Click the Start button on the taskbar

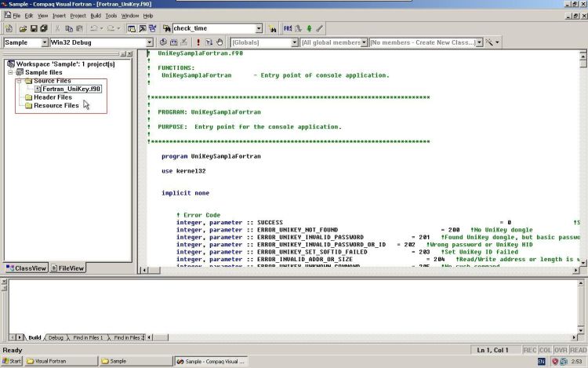click(x=12, y=361)
